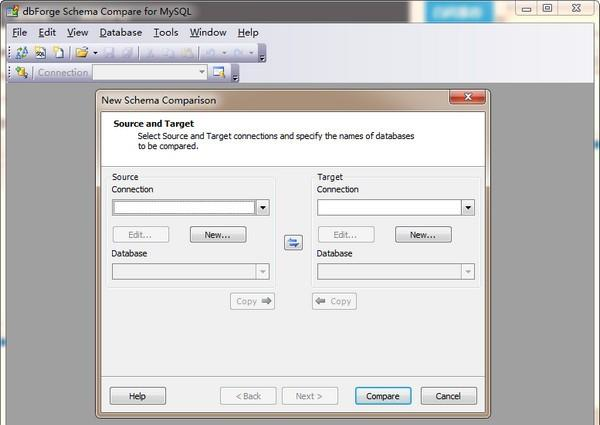Click the Target Edit... button
This screenshot has width=600, height=425.
point(346,234)
